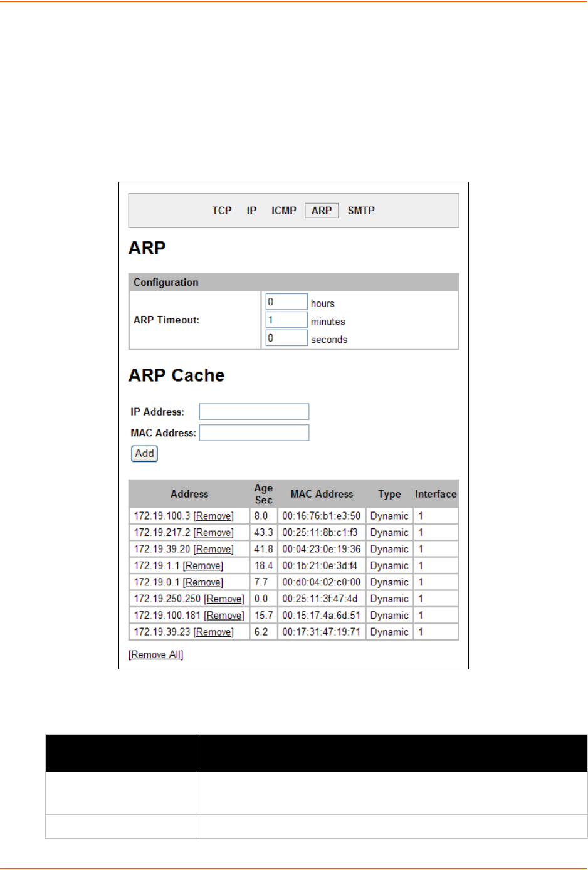Screen dimensions: 588x870
Task: Click the ARP Timeout hours field
Action: click(x=286, y=302)
